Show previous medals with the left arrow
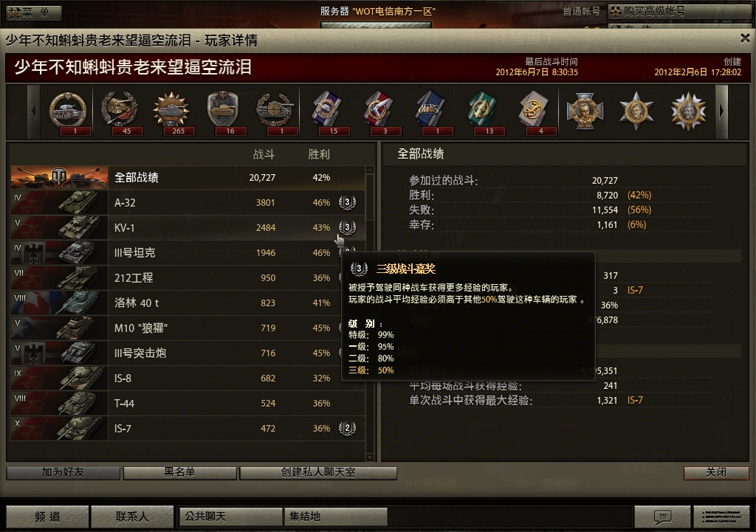The image size is (756, 532). (34, 112)
